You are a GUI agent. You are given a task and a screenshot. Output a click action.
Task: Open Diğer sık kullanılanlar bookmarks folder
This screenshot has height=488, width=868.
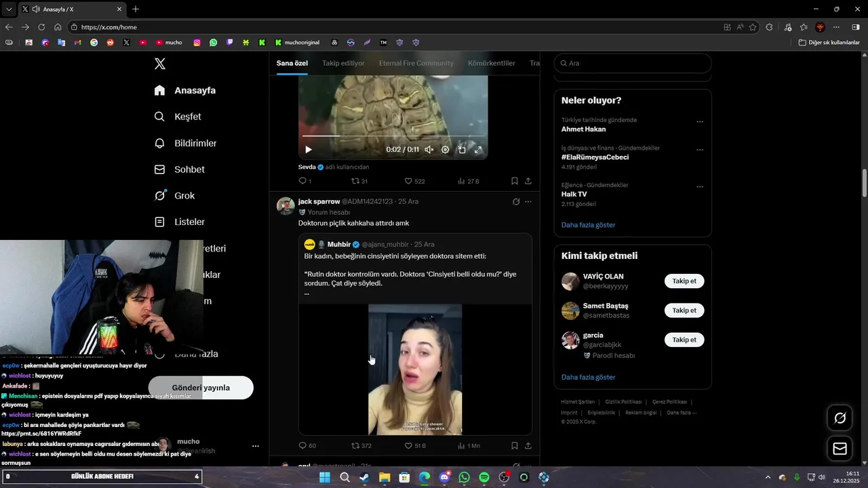coord(829,42)
